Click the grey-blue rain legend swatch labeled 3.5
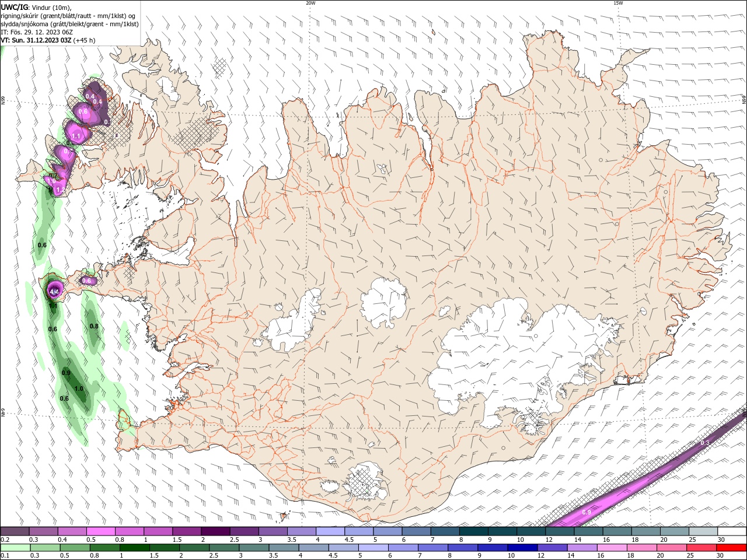Screen dimensions: 747x560 (283, 548)
